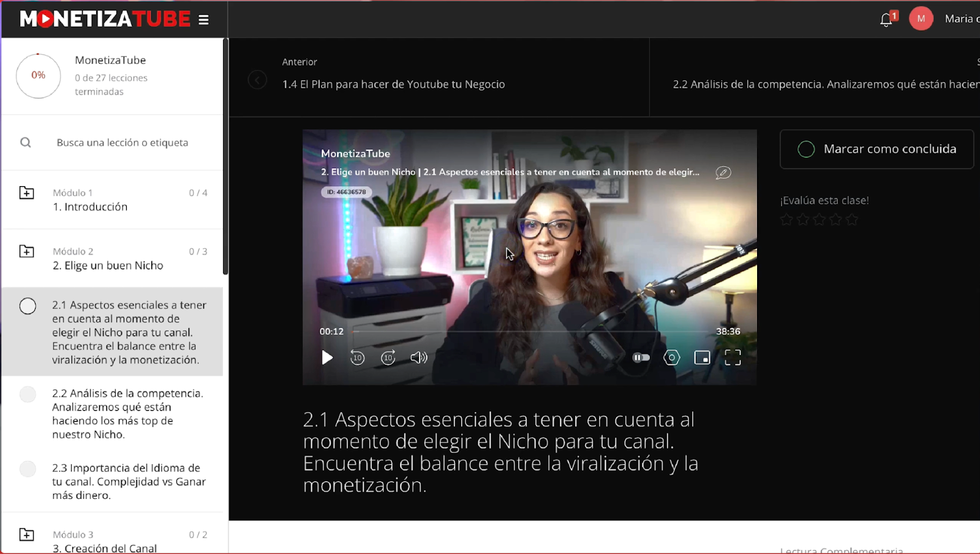
Task: Rewind the video 10 seconds
Action: tap(357, 357)
